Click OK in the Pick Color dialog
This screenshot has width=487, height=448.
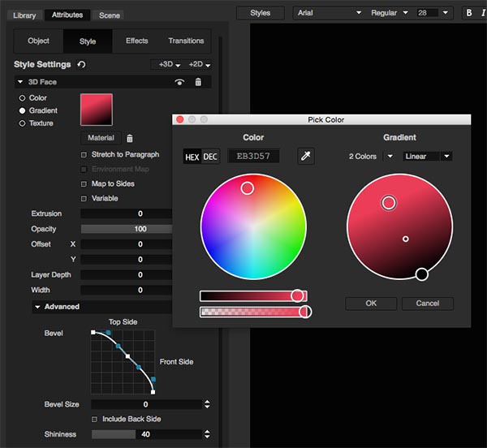coord(371,303)
